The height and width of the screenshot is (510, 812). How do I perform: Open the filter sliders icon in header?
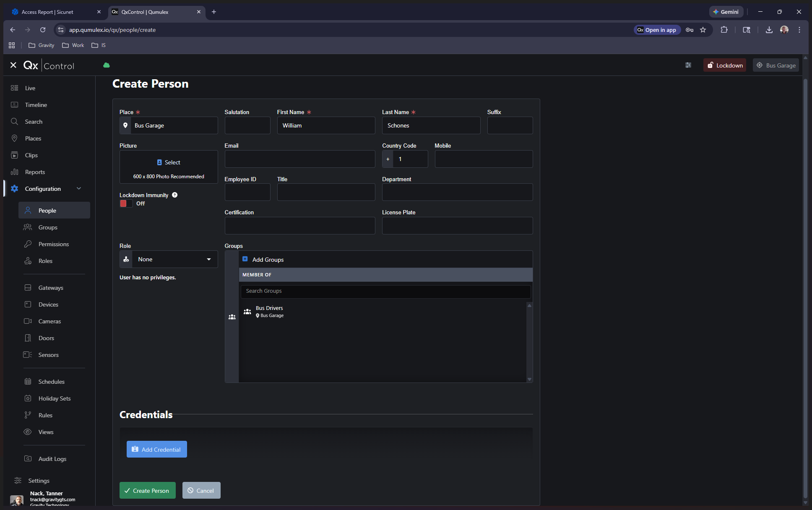(x=688, y=65)
